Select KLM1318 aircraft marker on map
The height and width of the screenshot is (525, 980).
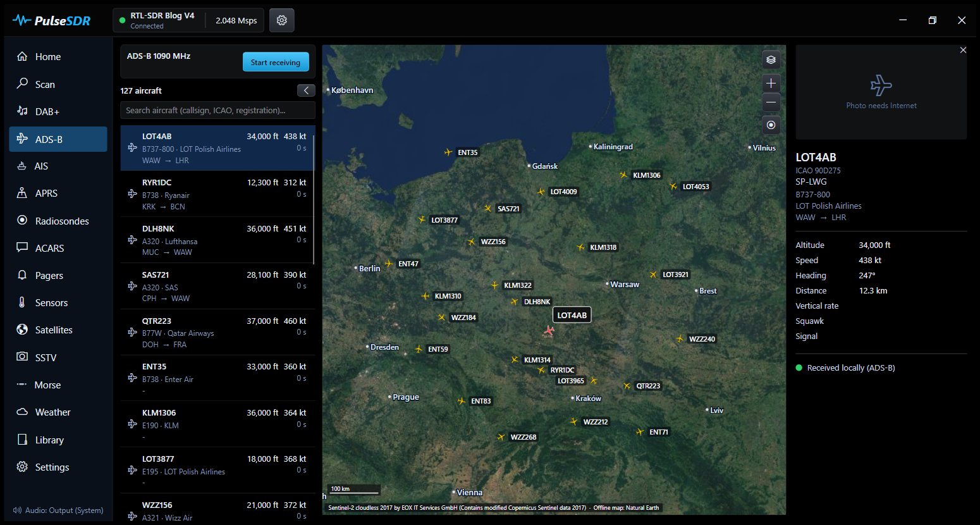580,247
